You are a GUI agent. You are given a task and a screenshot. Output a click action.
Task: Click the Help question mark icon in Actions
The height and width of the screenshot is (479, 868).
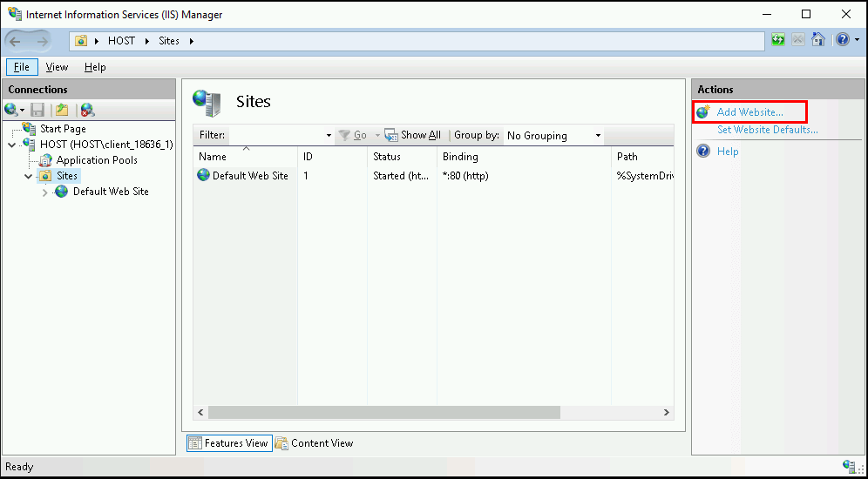pyautogui.click(x=703, y=151)
